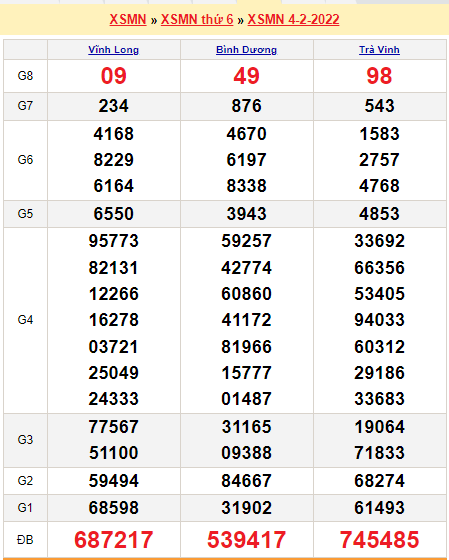This screenshot has width=449, height=560.
Task: Select Vĩnh Long G8 number 09
Action: (x=114, y=76)
